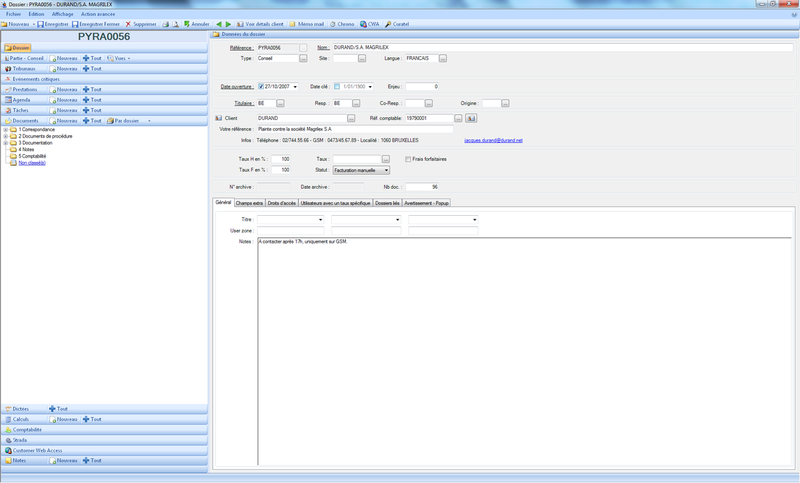Launch CWA from the toolbar
Viewport: 800px width, 483px height.
pyautogui.click(x=370, y=24)
